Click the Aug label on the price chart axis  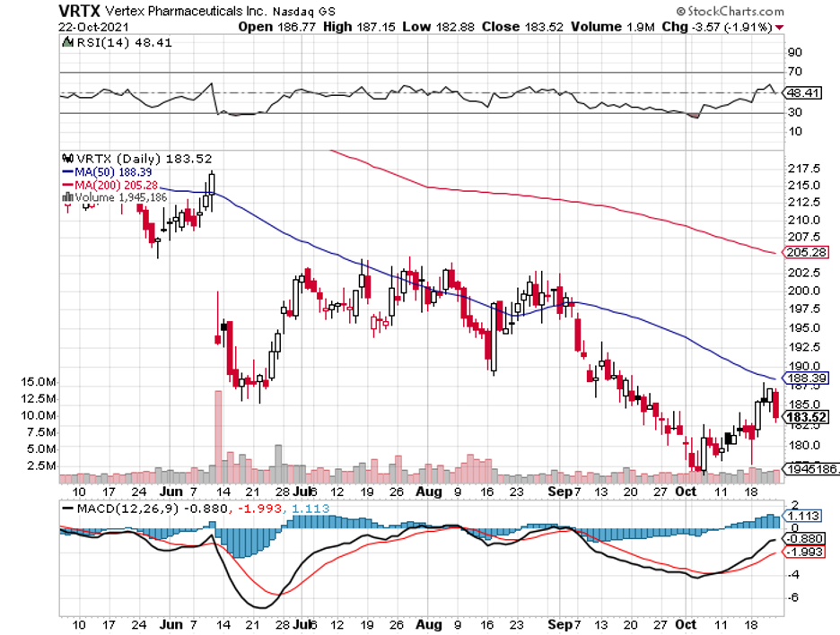coord(429,491)
